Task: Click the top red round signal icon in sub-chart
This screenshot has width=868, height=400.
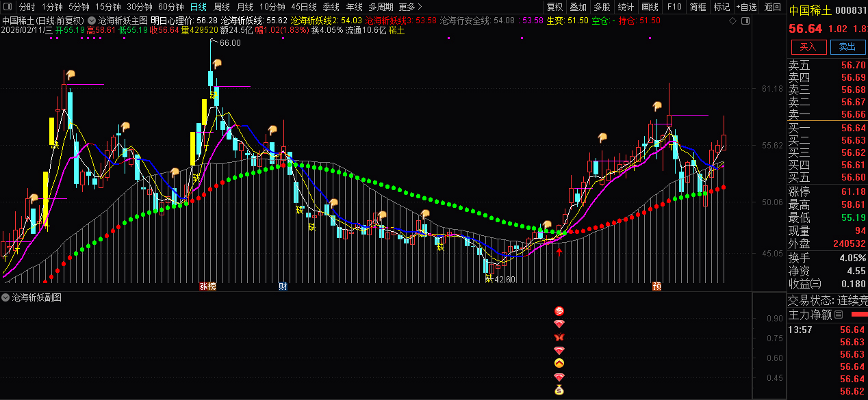Action: [559, 311]
